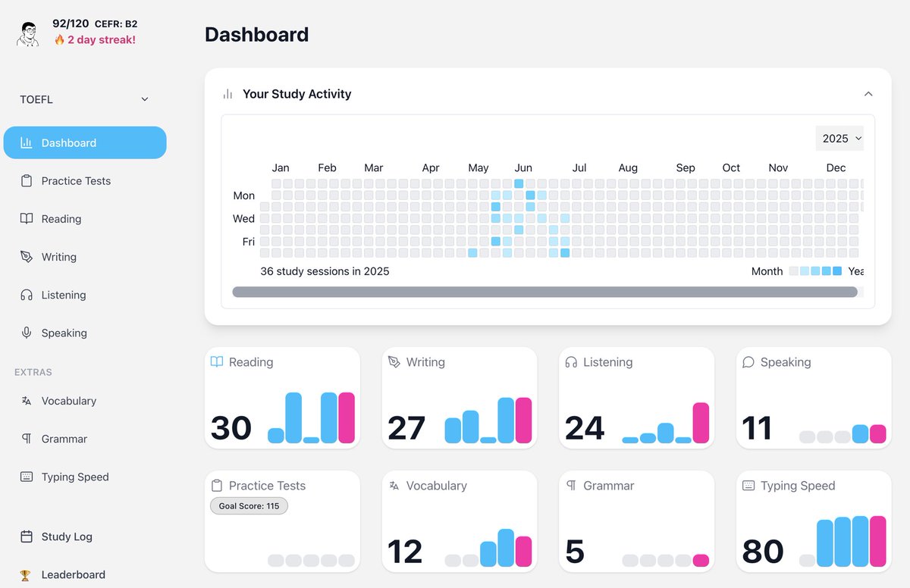Click the pink bar in Grammar chart

point(701,561)
